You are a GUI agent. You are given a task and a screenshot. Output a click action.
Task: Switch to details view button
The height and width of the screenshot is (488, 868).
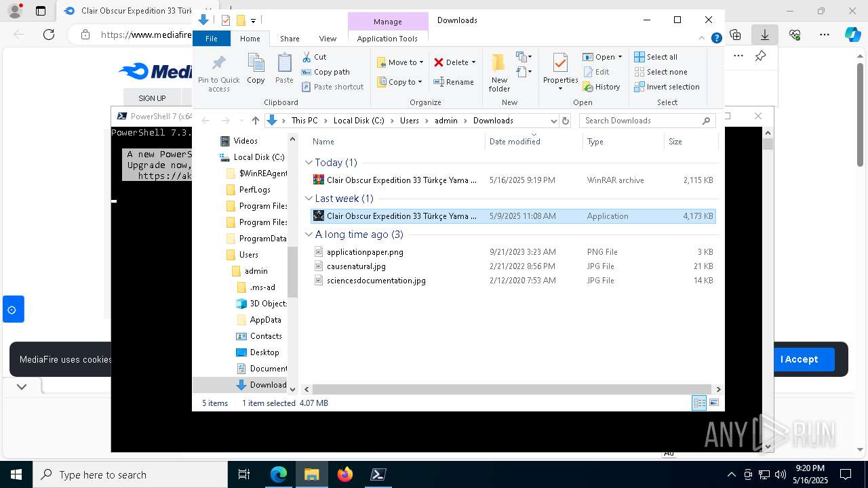pyautogui.click(x=699, y=403)
